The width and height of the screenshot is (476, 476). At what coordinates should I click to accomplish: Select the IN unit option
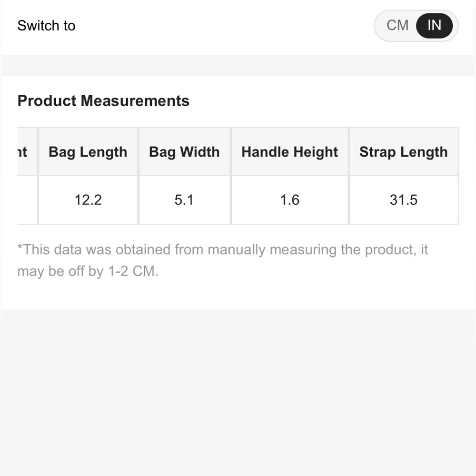tap(434, 26)
